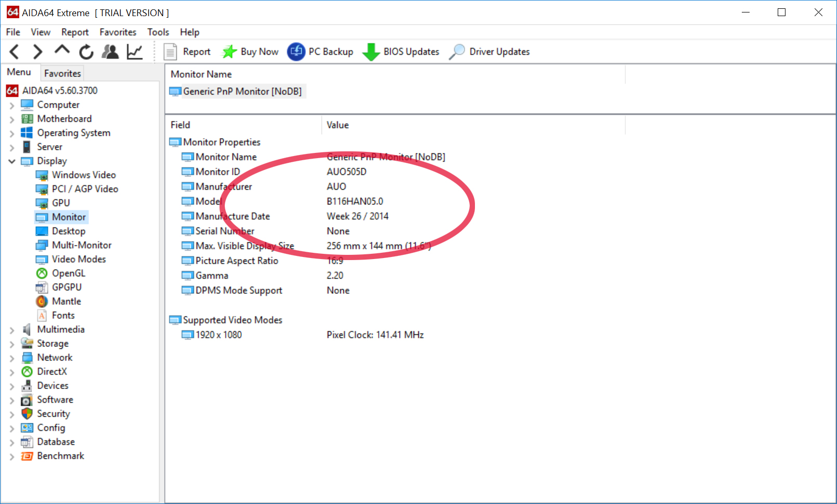Open the Tools menu
Image resolution: width=837 pixels, height=504 pixels.
(x=158, y=32)
